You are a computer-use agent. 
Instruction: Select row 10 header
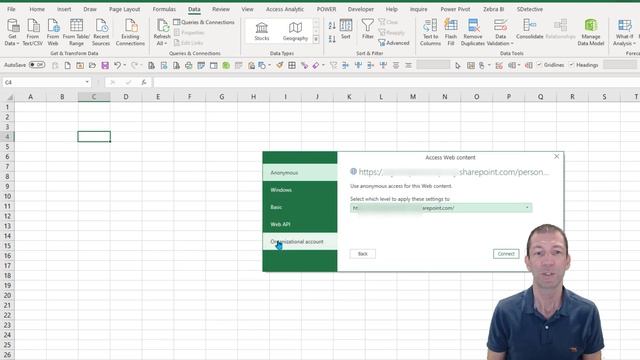[x=7, y=196]
